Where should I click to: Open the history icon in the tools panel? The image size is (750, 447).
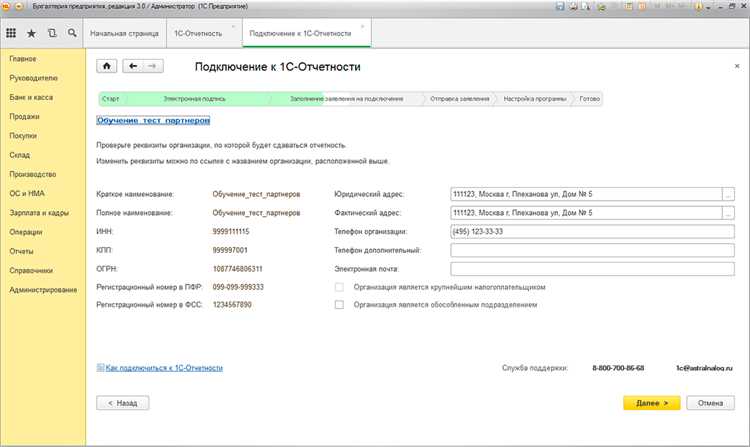coord(52,33)
